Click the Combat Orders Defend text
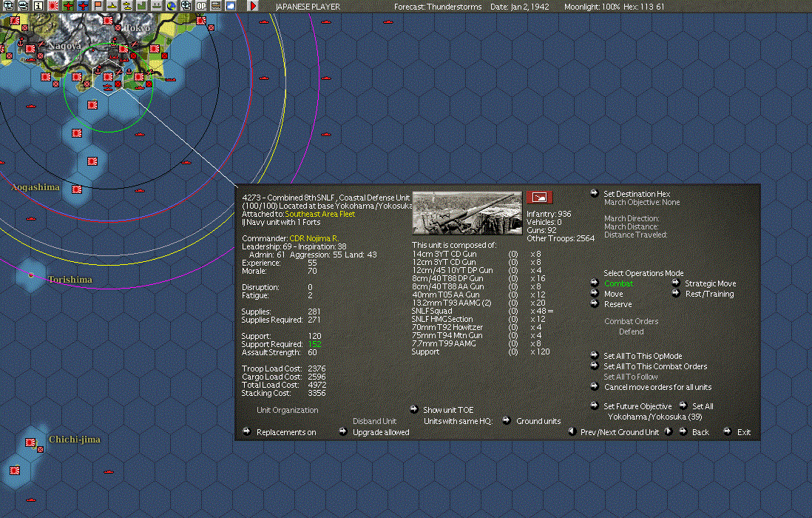The height and width of the screenshot is (518, 812). click(x=632, y=326)
